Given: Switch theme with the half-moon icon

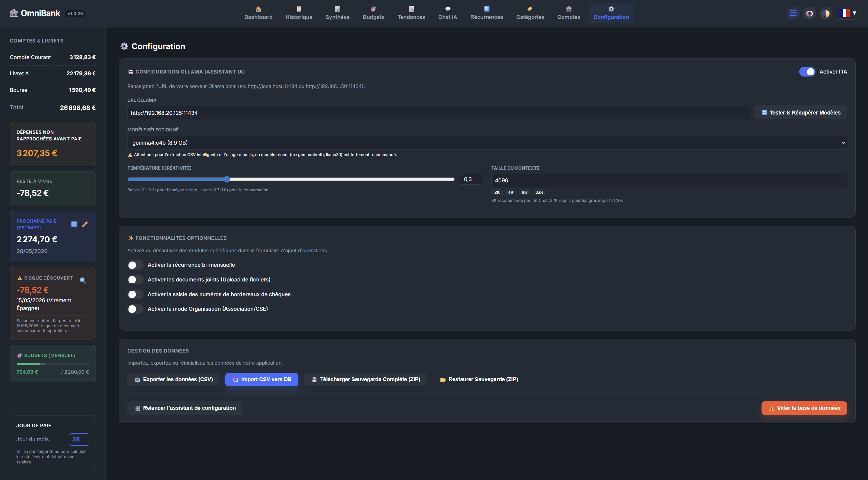Looking at the screenshot, I should [x=825, y=14].
